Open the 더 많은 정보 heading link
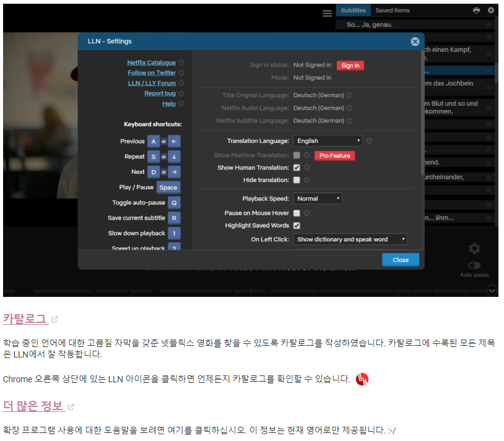 point(33,406)
